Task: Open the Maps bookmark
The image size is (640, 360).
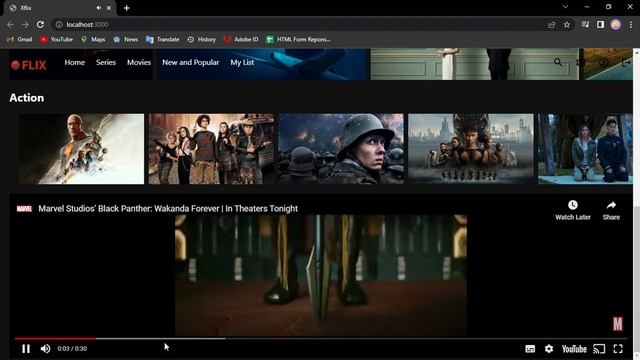Action: tap(93, 39)
